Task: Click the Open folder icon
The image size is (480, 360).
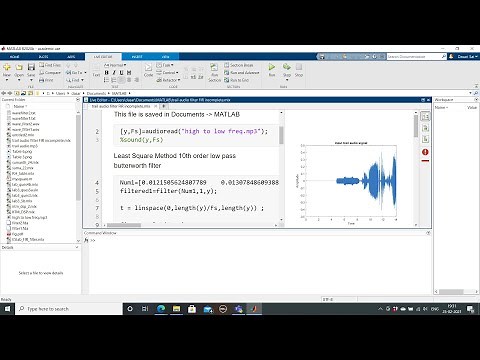Action: (19, 67)
